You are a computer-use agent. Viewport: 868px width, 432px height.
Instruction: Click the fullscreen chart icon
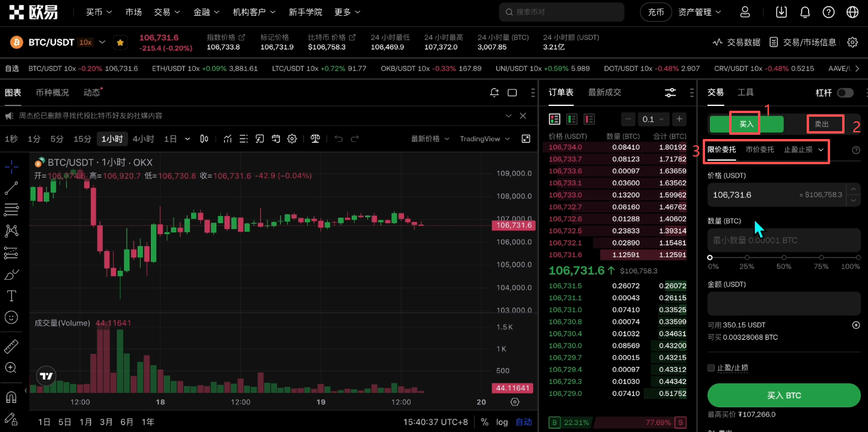526,139
